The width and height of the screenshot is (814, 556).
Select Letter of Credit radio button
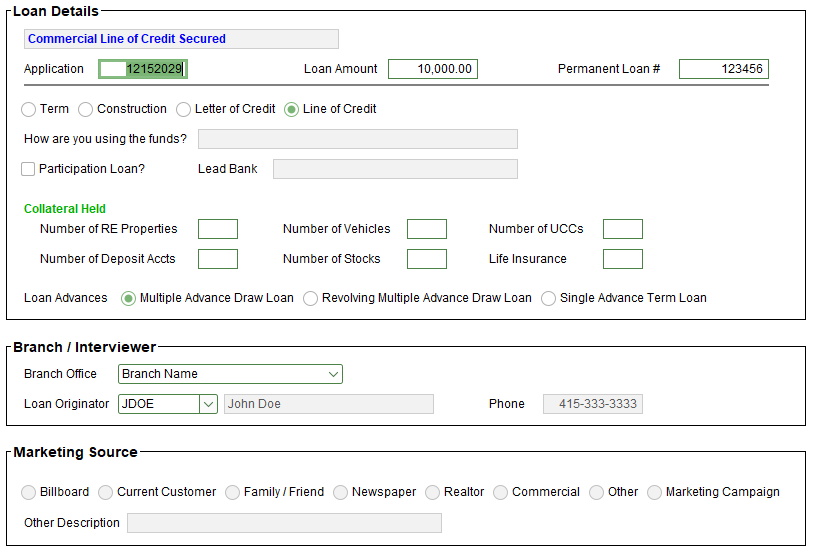click(184, 109)
